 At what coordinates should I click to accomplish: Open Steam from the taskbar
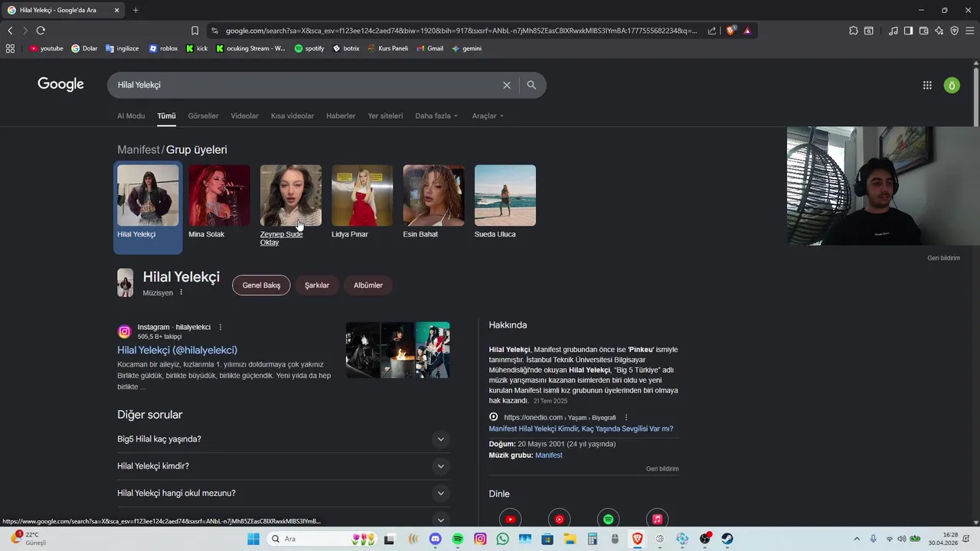coord(727,539)
